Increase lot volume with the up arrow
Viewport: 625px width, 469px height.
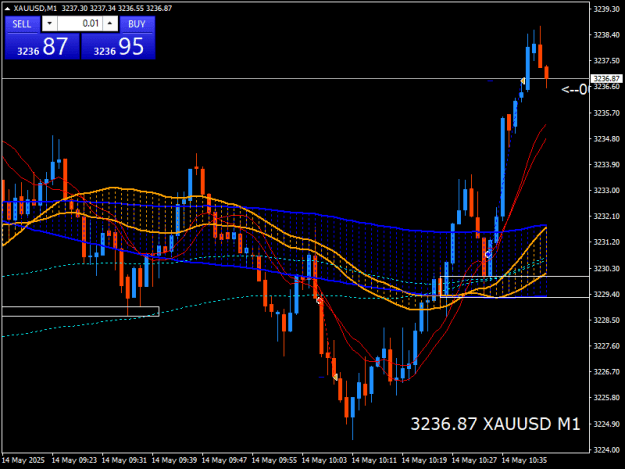coord(110,24)
